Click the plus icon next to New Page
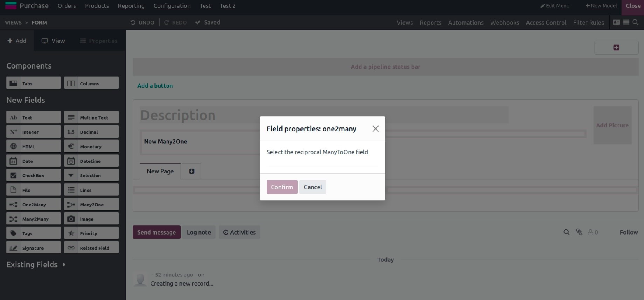 pyautogui.click(x=191, y=171)
